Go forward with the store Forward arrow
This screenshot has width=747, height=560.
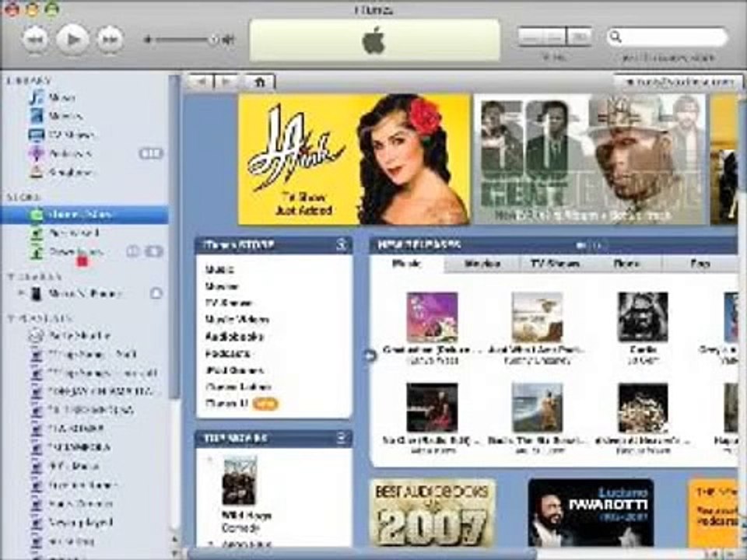click(x=228, y=82)
